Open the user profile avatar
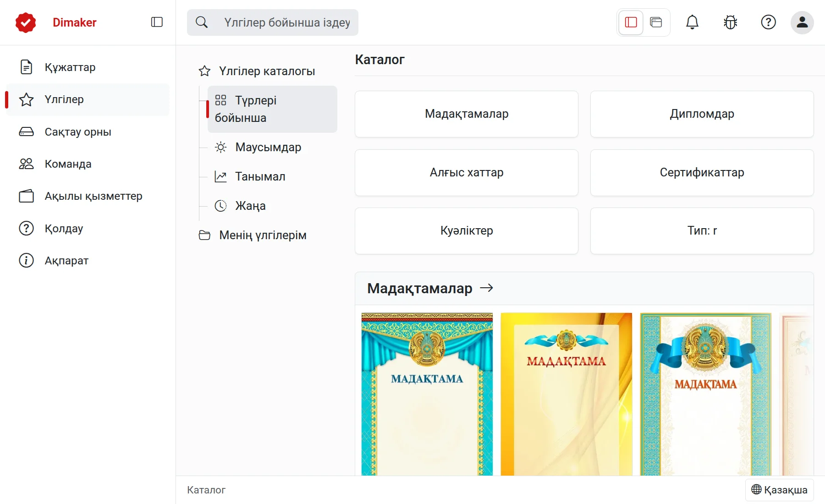825x504 pixels. tap(802, 22)
